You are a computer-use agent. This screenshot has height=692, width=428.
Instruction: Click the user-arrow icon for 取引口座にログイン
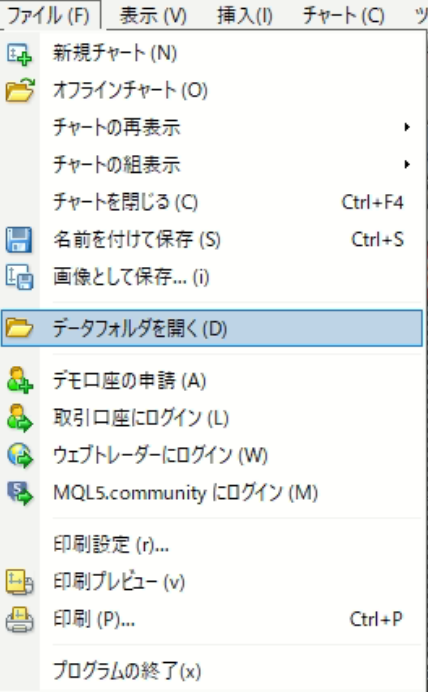[x=19, y=417]
